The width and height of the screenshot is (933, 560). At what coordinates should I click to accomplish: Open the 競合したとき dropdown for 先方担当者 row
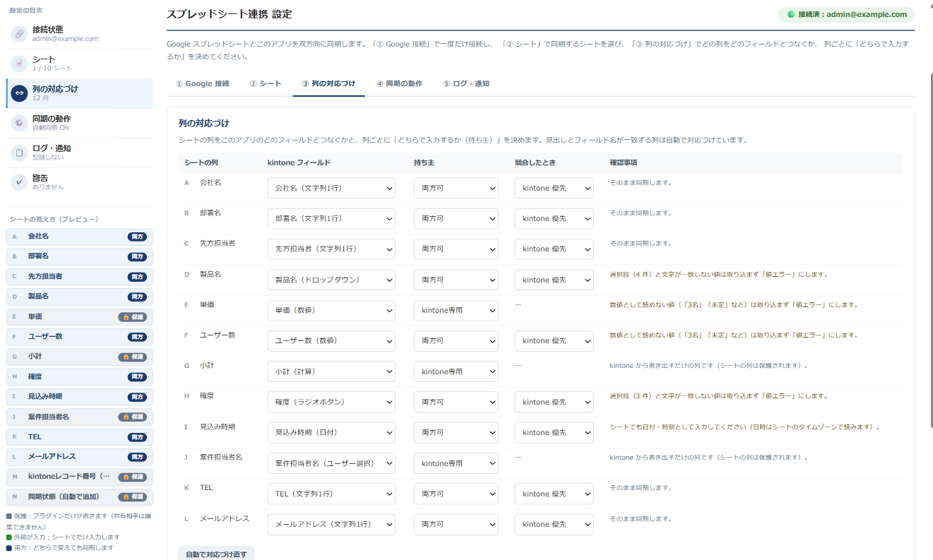[x=554, y=249]
